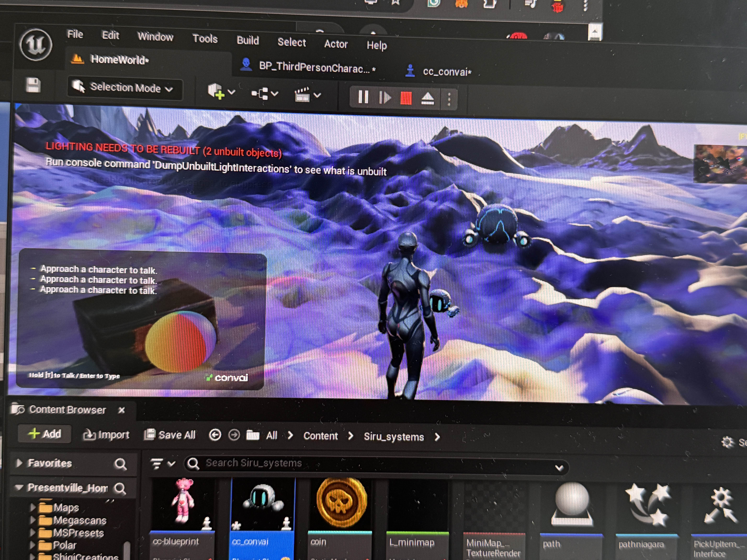Go forward in Content Browser history
The height and width of the screenshot is (560, 747).
coord(234,435)
